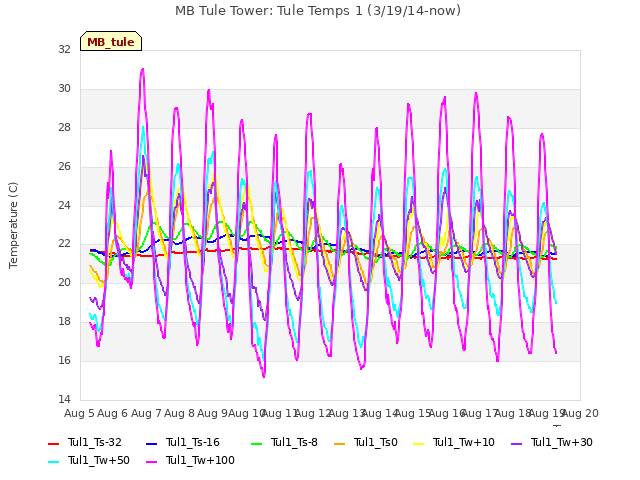Click the 14 y-axis tick label

point(64,399)
